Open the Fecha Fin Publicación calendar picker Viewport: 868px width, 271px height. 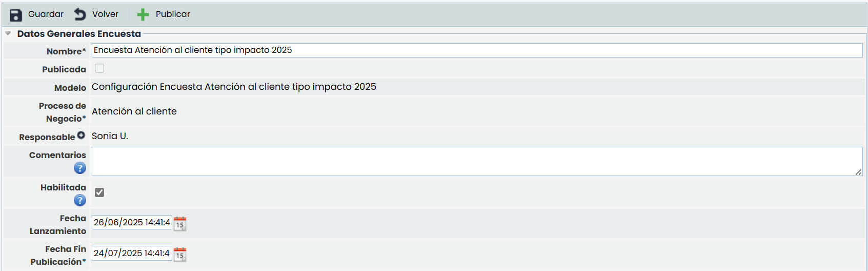click(x=180, y=255)
